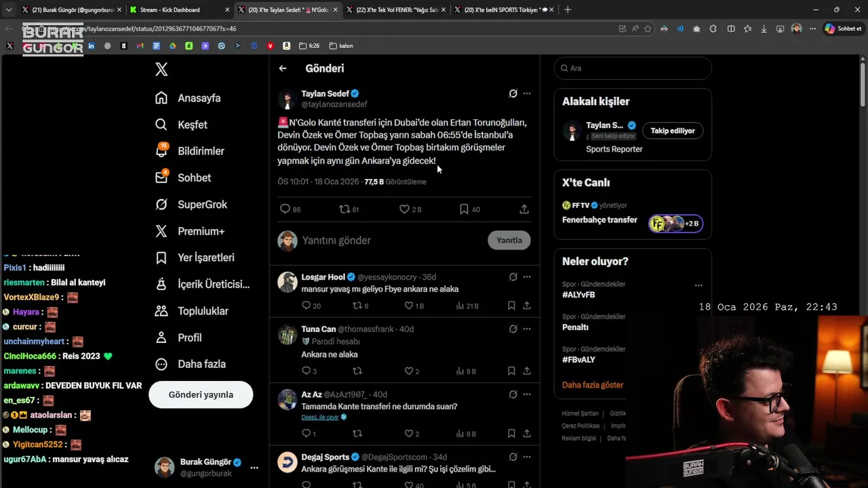Open Edge downloads icon
Viewport: 868px width, 488px height.
[x=764, y=28]
